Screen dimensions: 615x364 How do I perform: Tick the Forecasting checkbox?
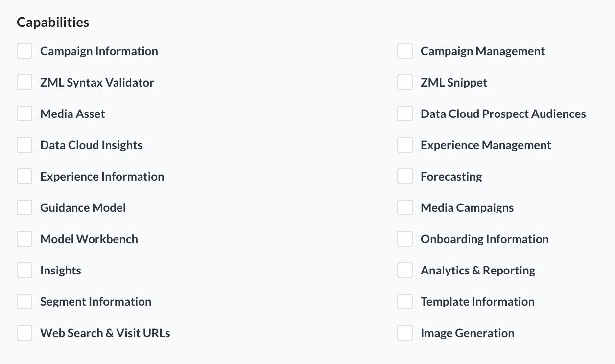coord(405,176)
